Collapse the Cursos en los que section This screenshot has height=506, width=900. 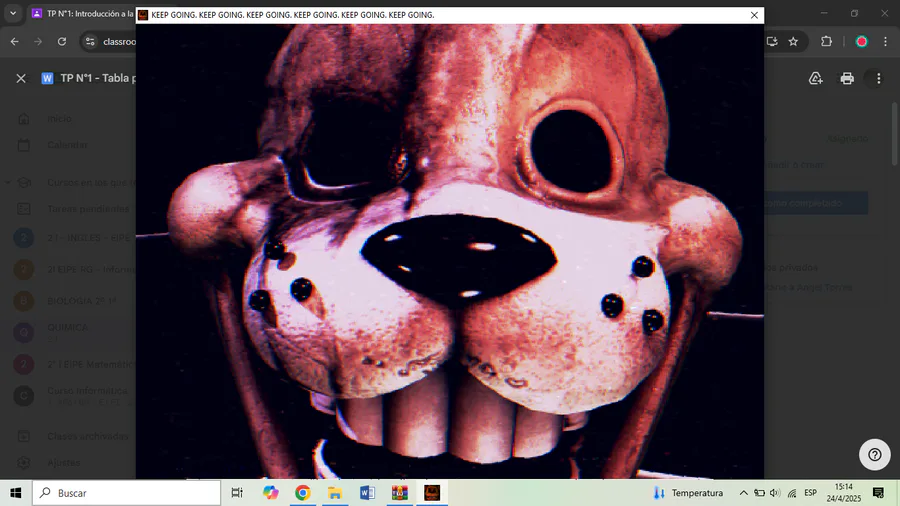click(x=8, y=182)
